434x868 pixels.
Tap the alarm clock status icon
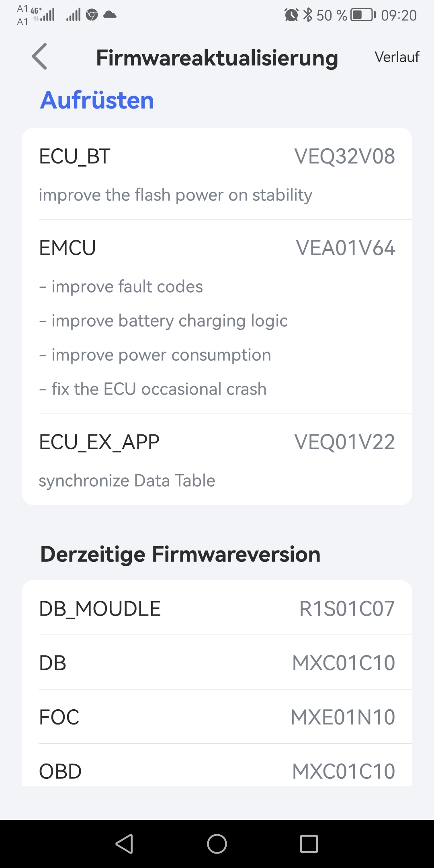[x=291, y=15]
